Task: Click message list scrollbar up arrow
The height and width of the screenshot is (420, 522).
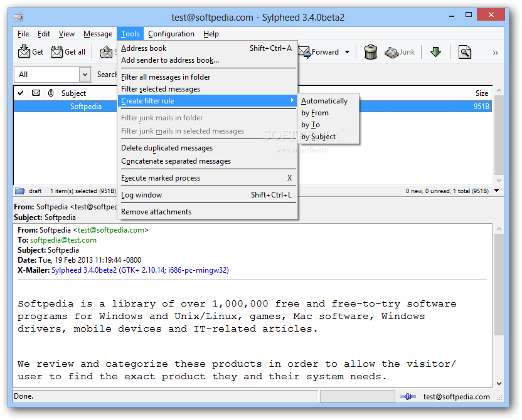Action: pos(499,90)
